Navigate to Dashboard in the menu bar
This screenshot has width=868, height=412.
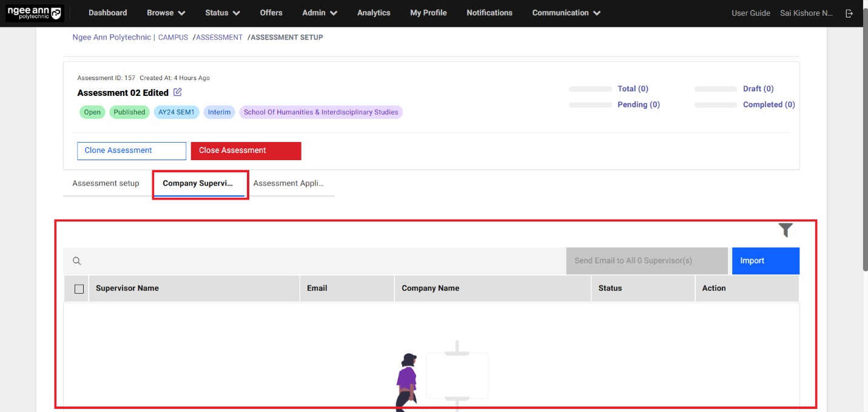pyautogui.click(x=107, y=13)
